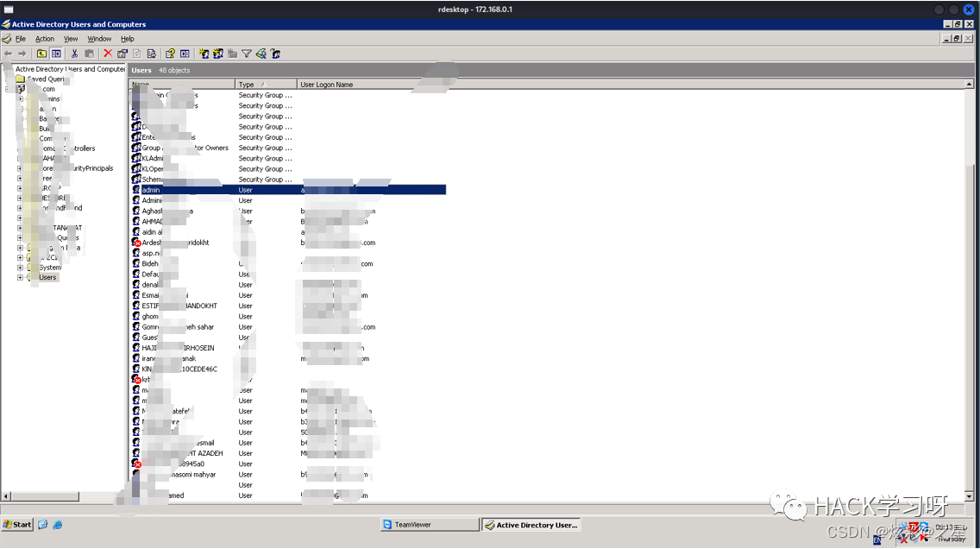Click the Up one level folder icon
The image size is (980, 549).
[x=41, y=54]
